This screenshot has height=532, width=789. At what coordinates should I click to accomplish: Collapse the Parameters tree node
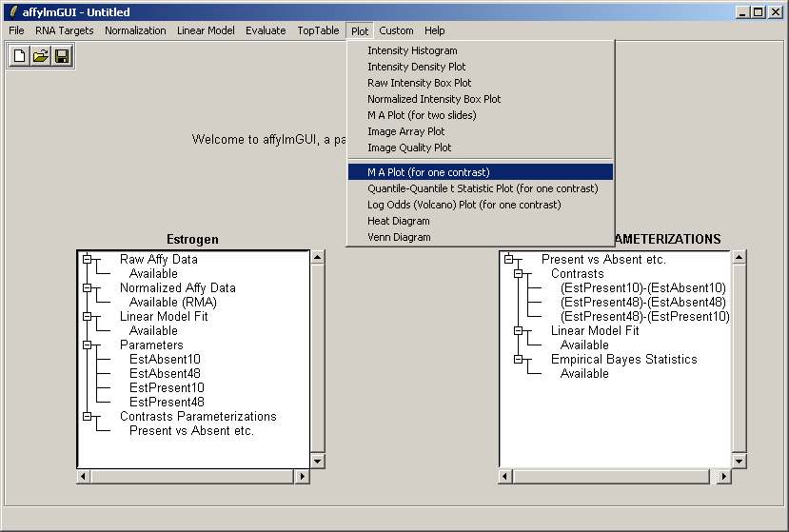pyautogui.click(x=87, y=345)
